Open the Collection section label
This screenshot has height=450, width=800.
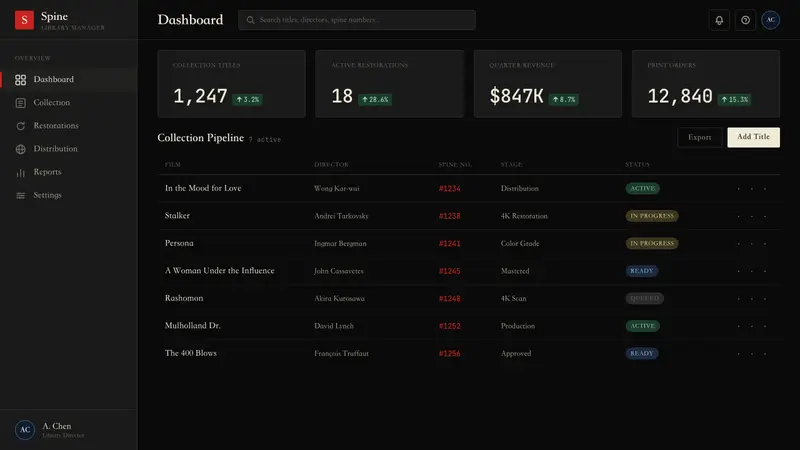click(x=52, y=103)
